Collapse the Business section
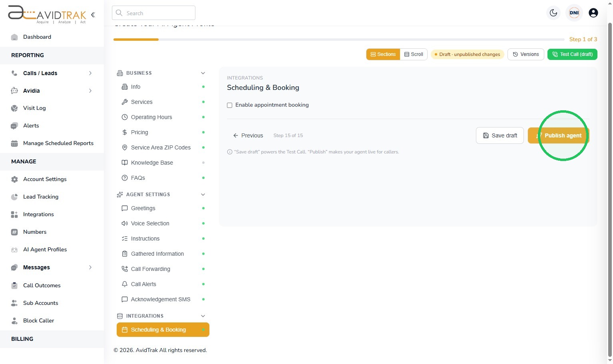613x364 pixels. [x=203, y=73]
